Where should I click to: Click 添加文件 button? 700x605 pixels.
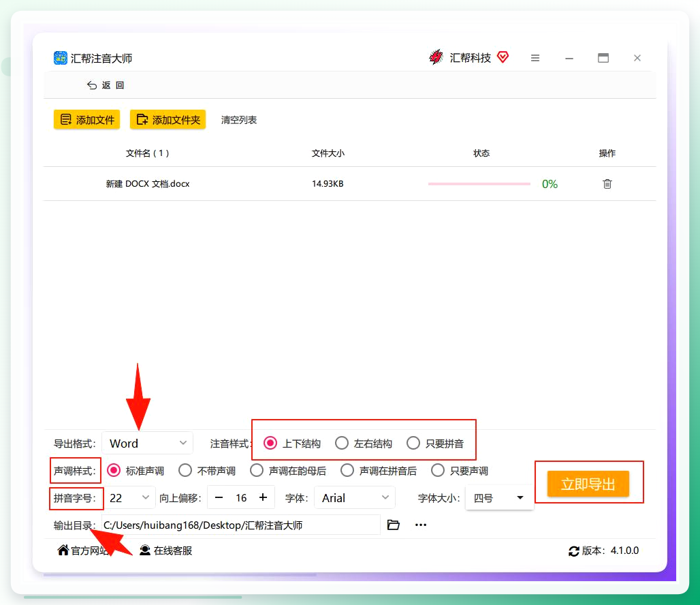coord(86,120)
